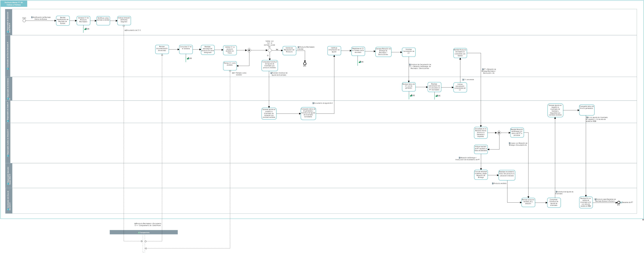Click document icon of Notificación de Rechazo Menor
The image size is (644, 254).
pos(32,17)
